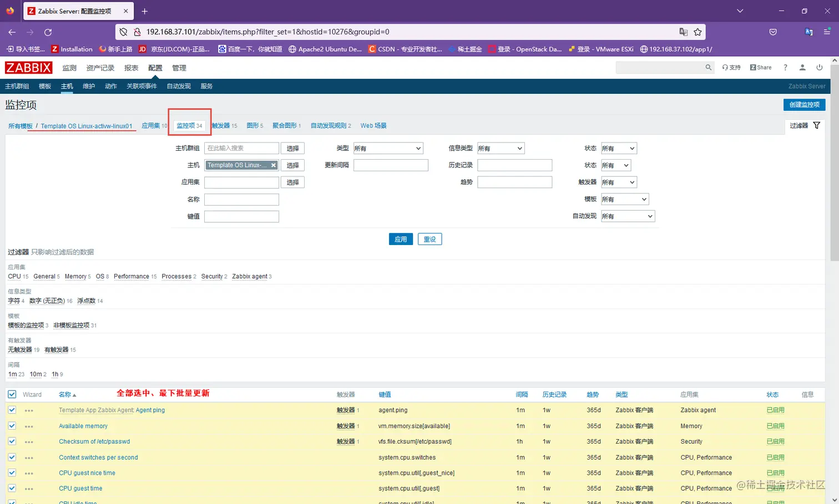This screenshot has height=504, width=839.
Task: Open the user profile icon
Action: (x=802, y=68)
